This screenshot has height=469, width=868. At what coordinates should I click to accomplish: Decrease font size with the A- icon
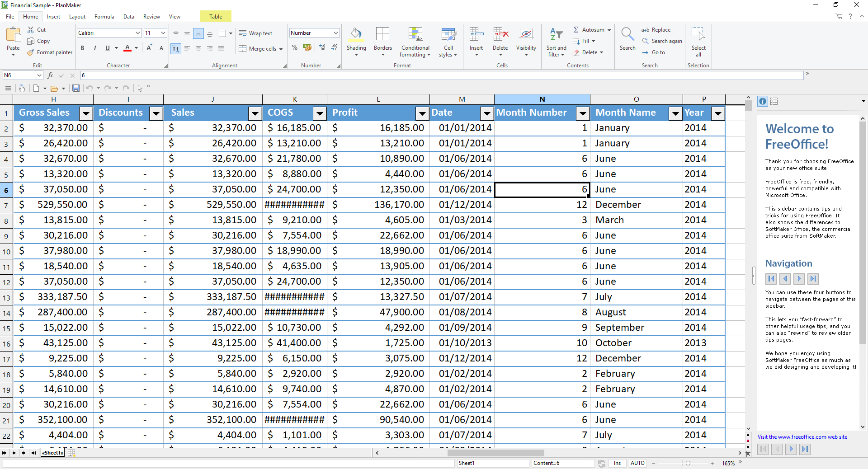pos(161,48)
